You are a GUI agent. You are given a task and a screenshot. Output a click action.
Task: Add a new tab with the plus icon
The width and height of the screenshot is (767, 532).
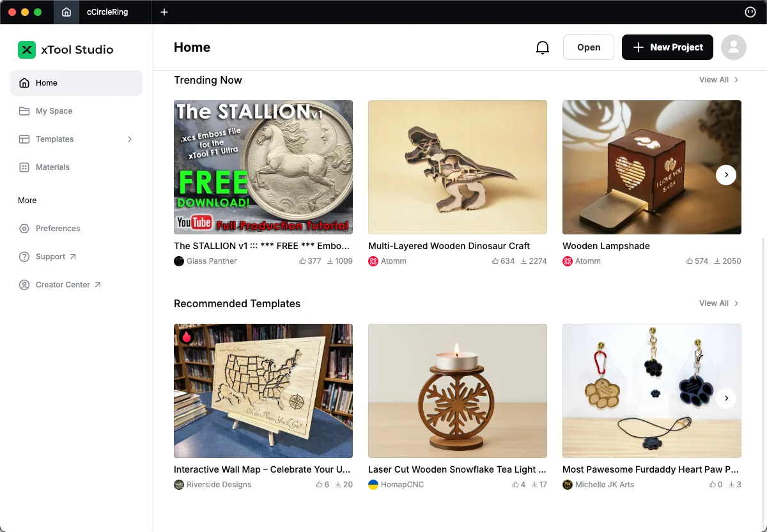[164, 12]
